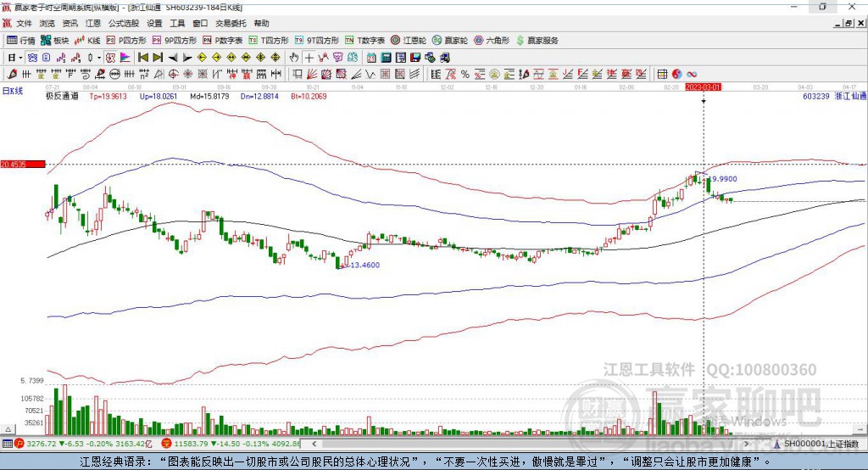The image size is (868, 470).
Task: Open the 帮助 menu
Action: pyautogui.click(x=261, y=23)
